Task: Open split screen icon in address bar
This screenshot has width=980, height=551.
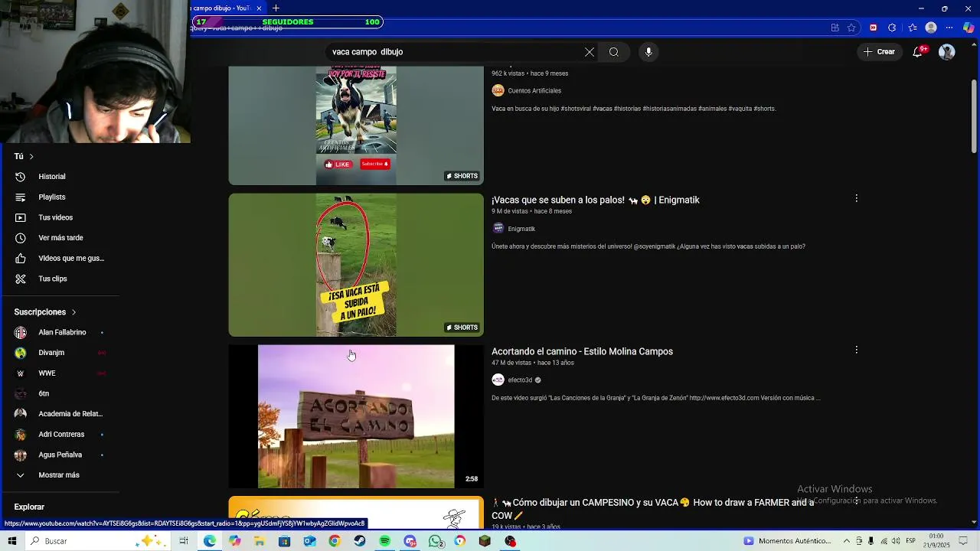Action: click(835, 28)
